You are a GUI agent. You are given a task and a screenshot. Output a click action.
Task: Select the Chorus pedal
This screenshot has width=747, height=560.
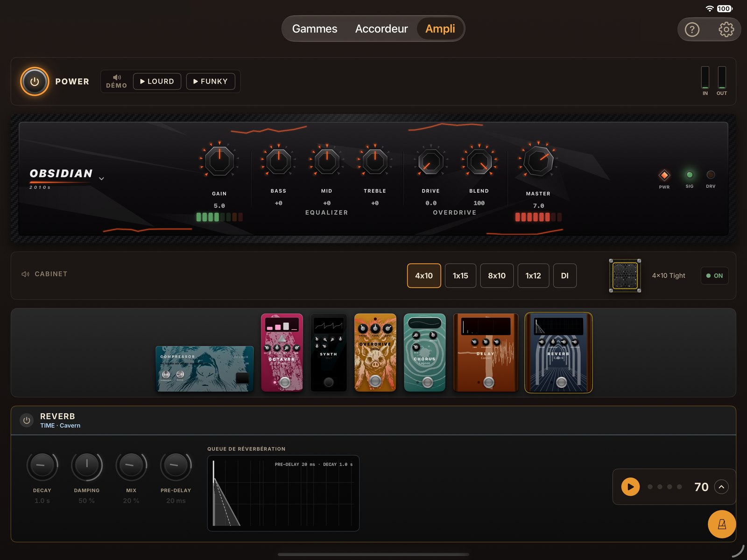[x=424, y=352]
